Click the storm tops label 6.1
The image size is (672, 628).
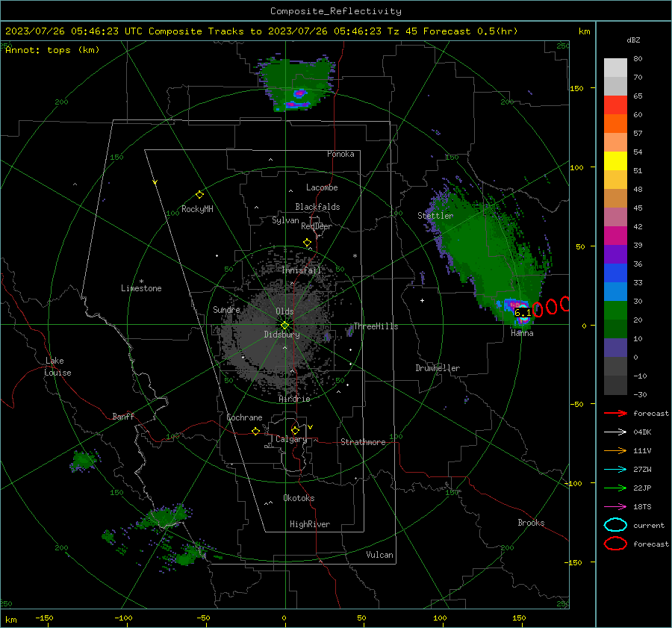tap(523, 313)
